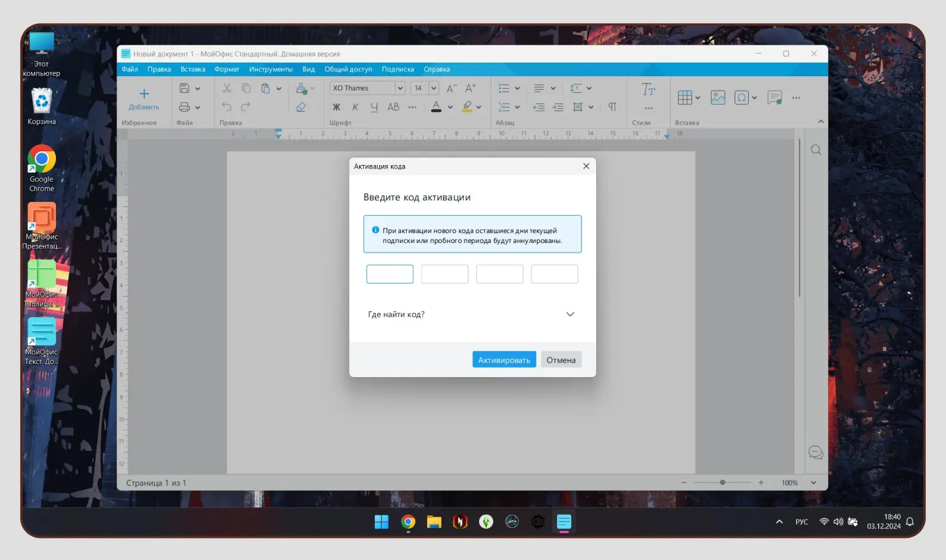Click the first activation code field
946x560 pixels.
[390, 274]
